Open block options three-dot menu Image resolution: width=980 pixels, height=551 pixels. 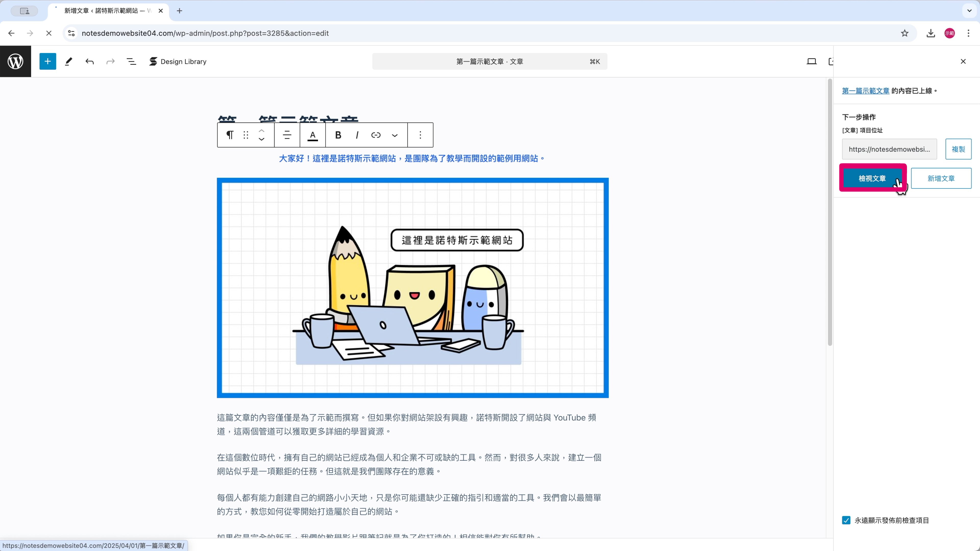420,135
